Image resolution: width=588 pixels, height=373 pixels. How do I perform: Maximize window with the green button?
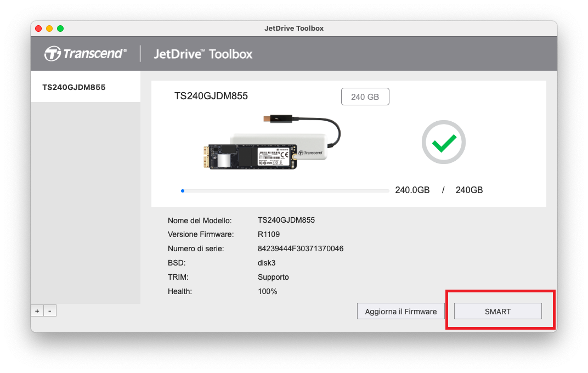pos(60,29)
